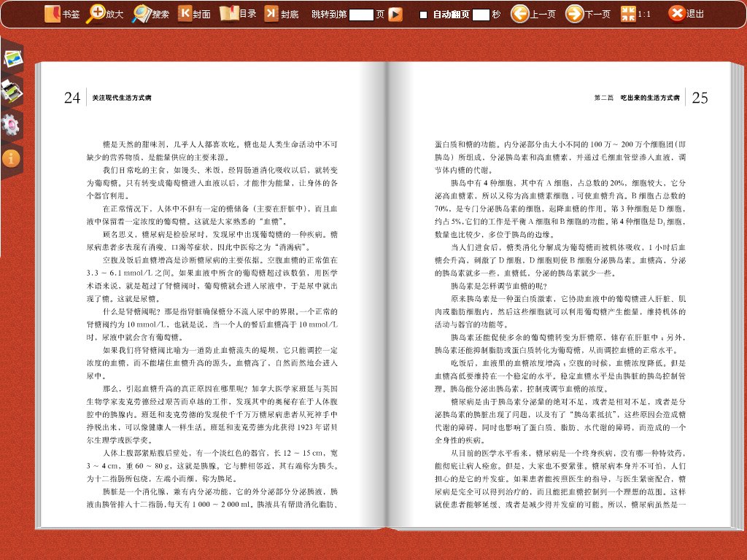Click page number 24 on left page
Screen dimensions: 747x560
72,98
